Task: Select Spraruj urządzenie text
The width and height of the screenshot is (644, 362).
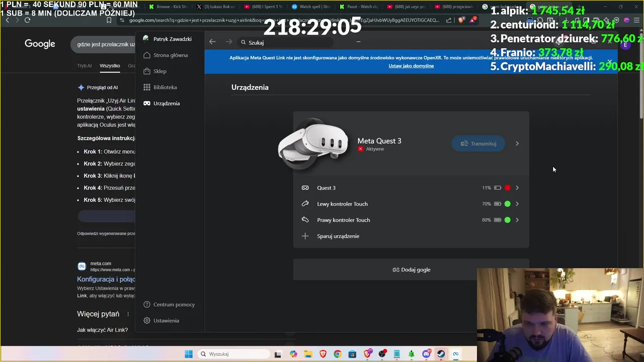Action: [338, 236]
